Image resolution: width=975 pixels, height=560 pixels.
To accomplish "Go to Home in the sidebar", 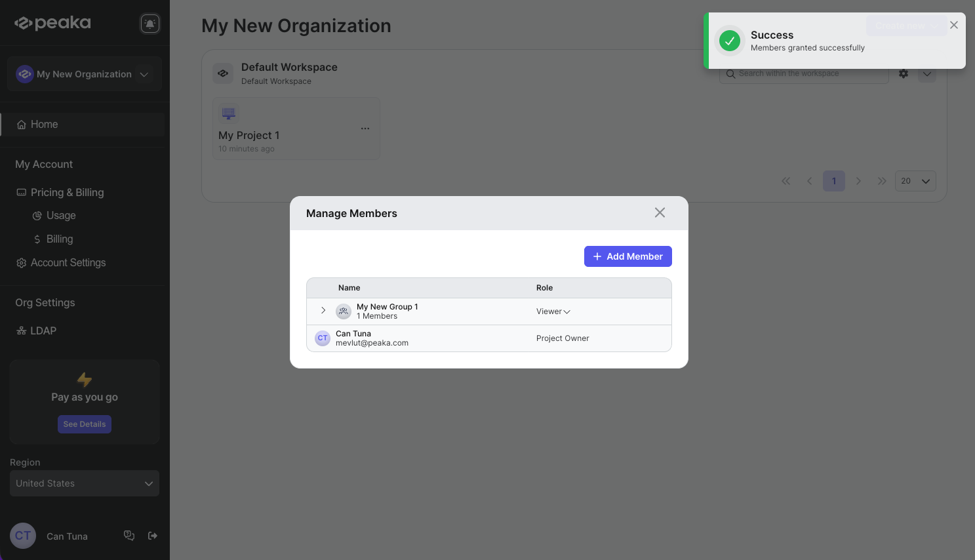I will [x=45, y=125].
